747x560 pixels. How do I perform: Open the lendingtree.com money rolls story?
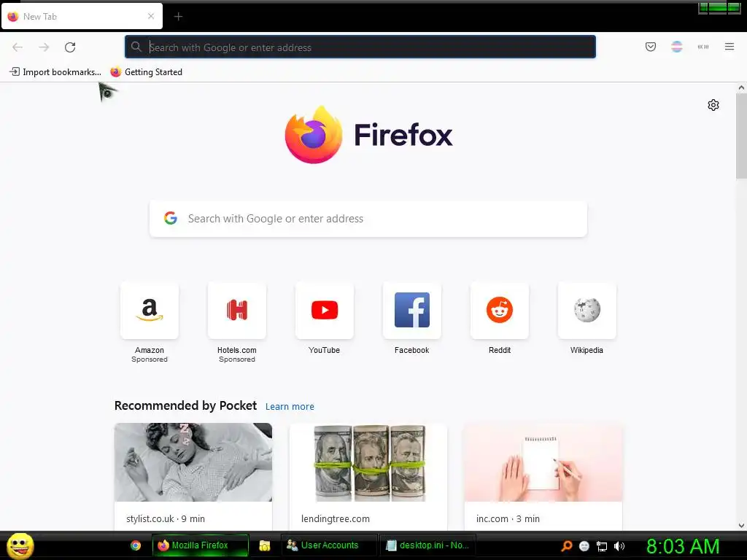click(368, 476)
